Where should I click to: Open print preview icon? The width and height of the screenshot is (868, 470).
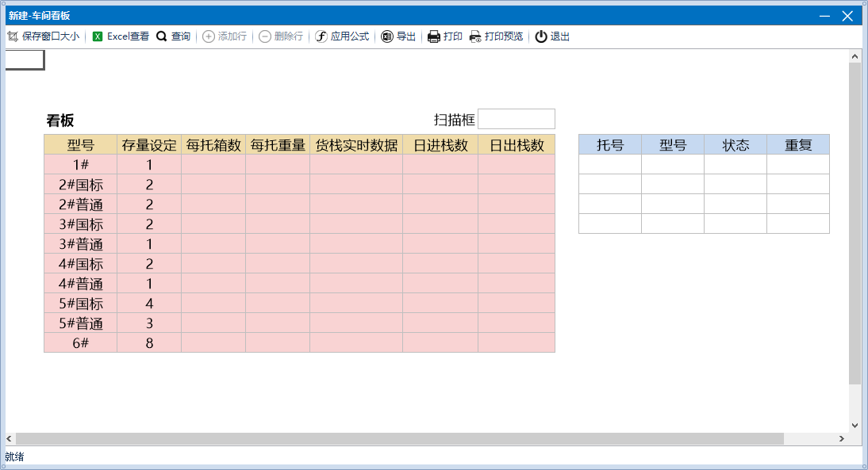(475, 36)
